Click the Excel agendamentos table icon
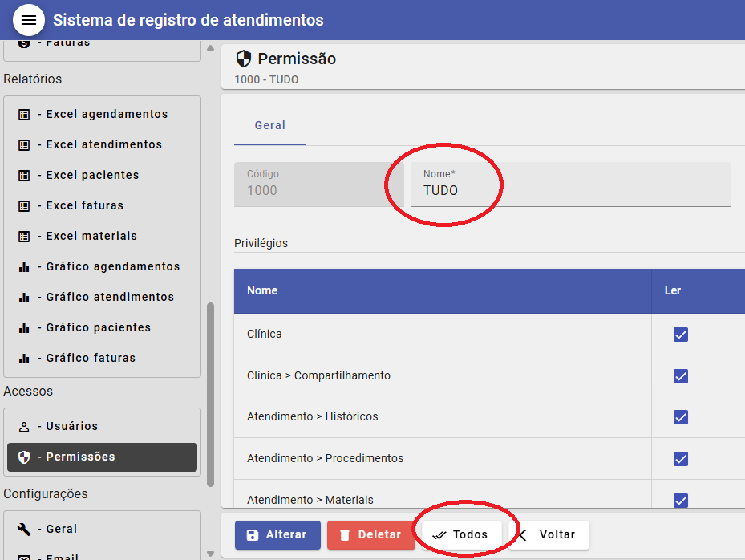 (x=24, y=115)
